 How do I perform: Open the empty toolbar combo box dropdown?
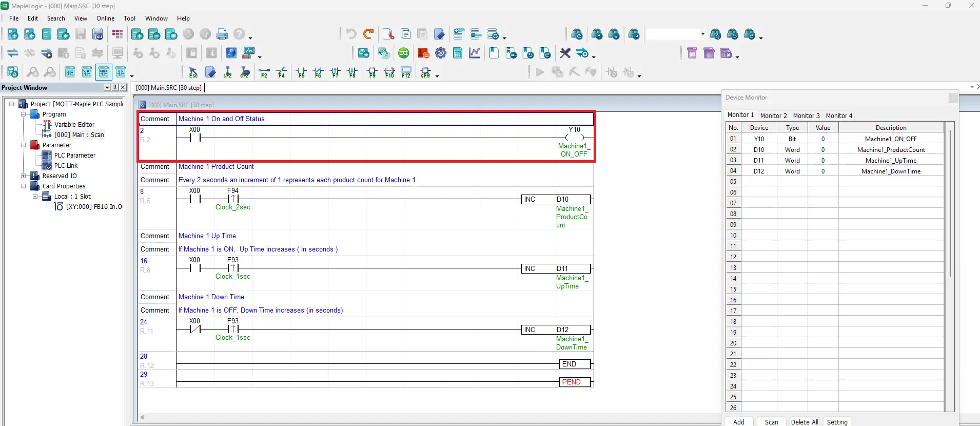click(x=702, y=34)
